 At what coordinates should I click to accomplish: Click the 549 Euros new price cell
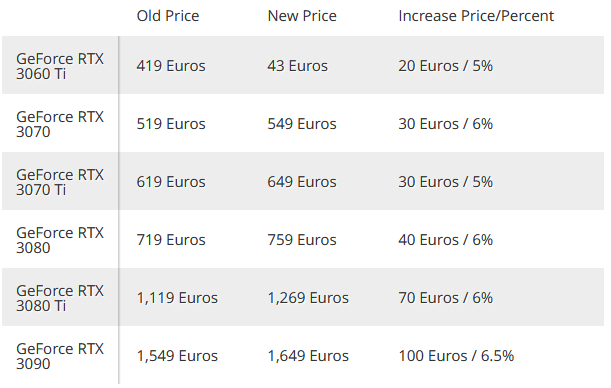302,124
